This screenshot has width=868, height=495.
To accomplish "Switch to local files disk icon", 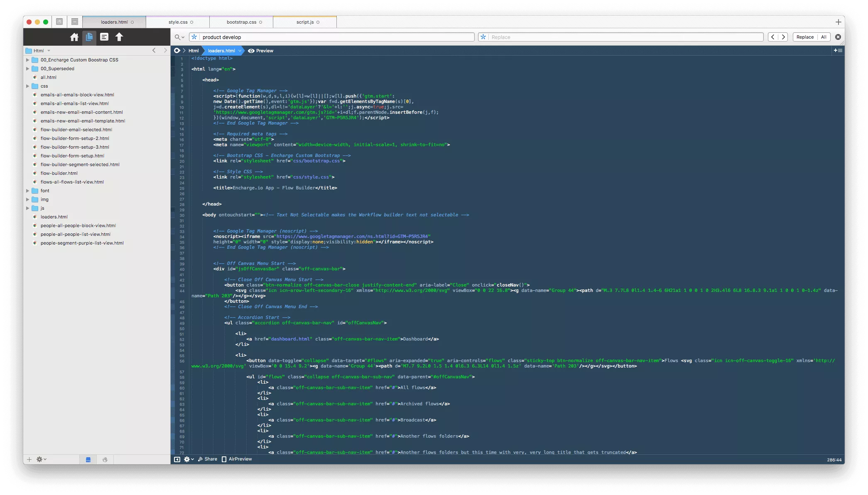I will point(88,459).
